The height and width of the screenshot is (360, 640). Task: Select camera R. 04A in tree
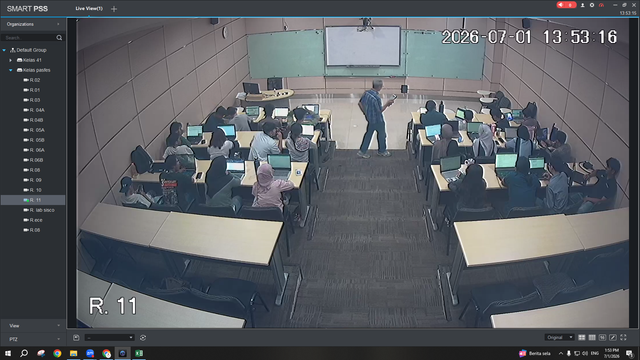[x=37, y=110]
